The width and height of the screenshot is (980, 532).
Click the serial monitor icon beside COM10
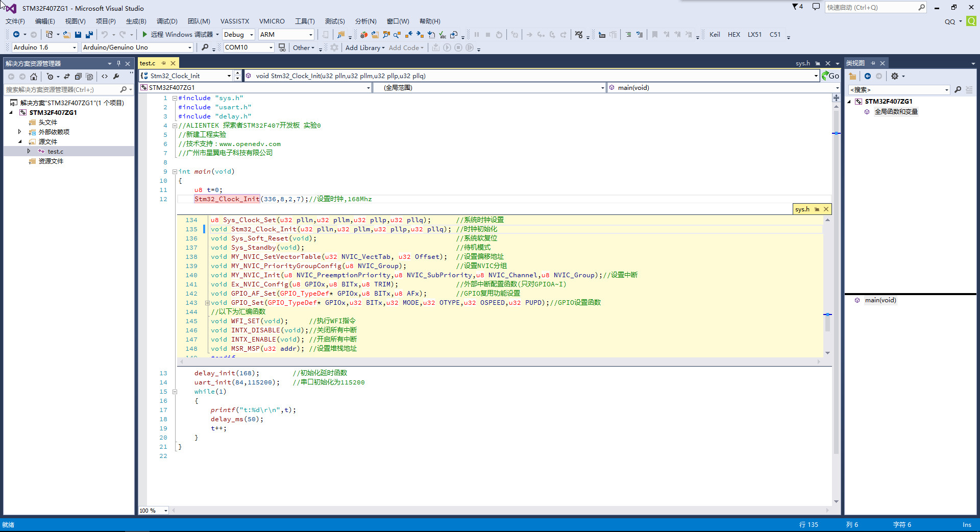click(282, 47)
